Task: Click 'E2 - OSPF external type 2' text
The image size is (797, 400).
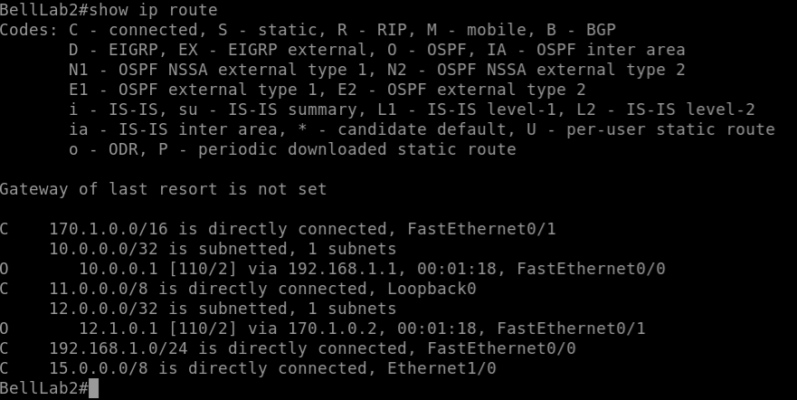Action: [486, 89]
